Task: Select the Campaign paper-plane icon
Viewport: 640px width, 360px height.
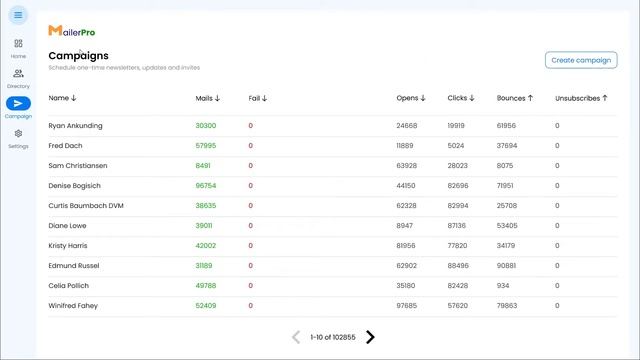Action: tap(18, 104)
